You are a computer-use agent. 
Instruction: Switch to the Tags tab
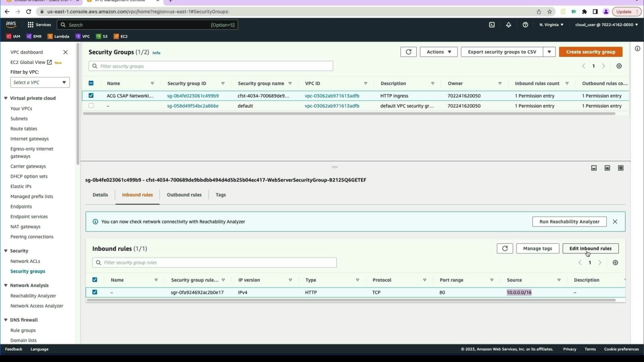[220, 195]
